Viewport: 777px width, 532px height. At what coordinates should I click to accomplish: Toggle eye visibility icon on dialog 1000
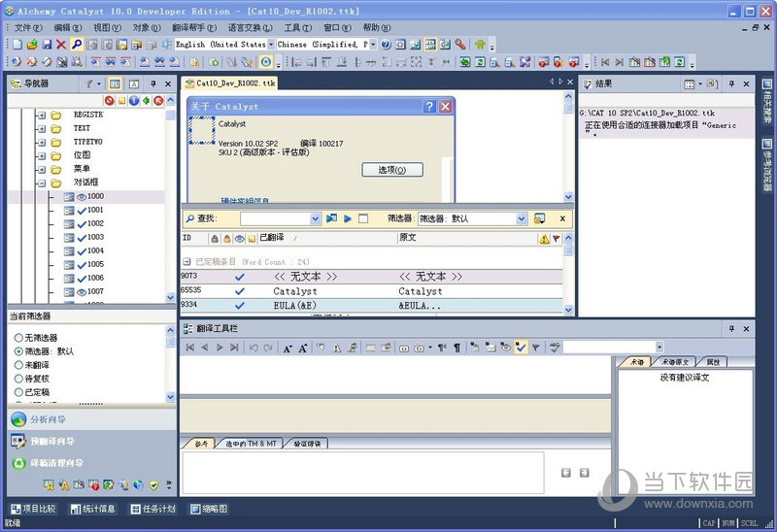click(82, 197)
